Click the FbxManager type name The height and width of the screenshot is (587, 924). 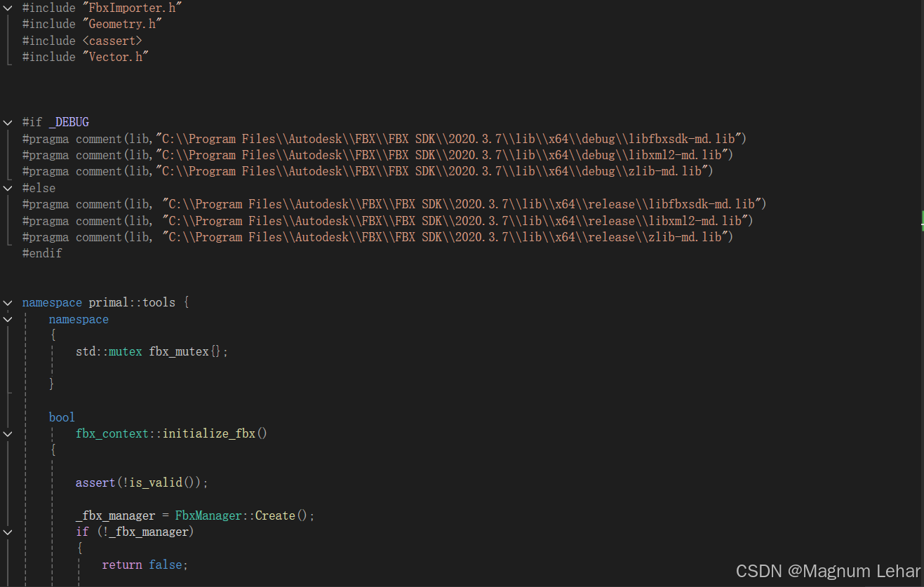click(208, 515)
